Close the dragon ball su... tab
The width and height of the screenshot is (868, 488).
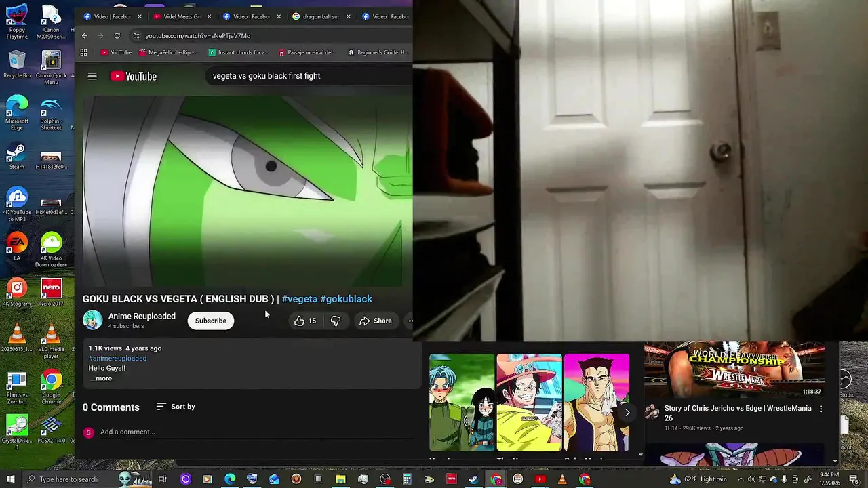348,16
